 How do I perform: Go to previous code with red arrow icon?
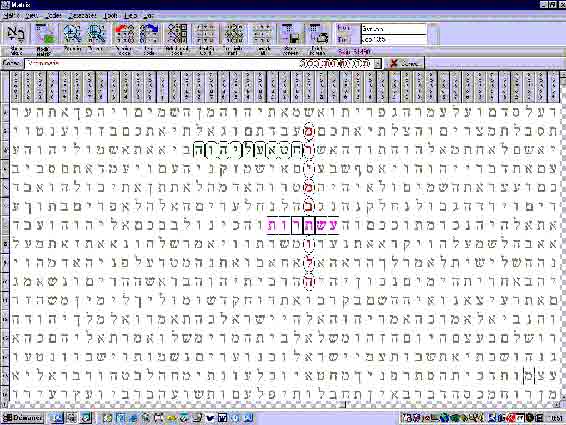pyautogui.click(x=124, y=34)
